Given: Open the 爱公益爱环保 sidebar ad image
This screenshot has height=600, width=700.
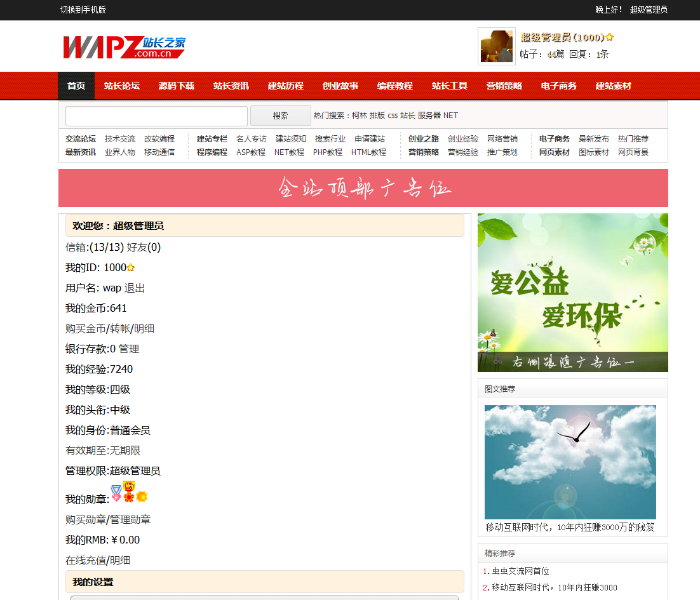Looking at the screenshot, I should tap(572, 293).
